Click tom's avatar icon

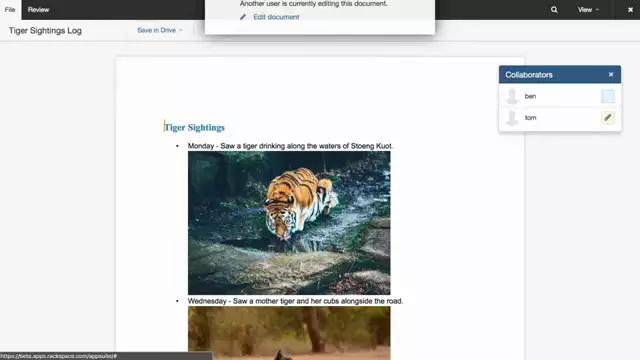tap(512, 118)
